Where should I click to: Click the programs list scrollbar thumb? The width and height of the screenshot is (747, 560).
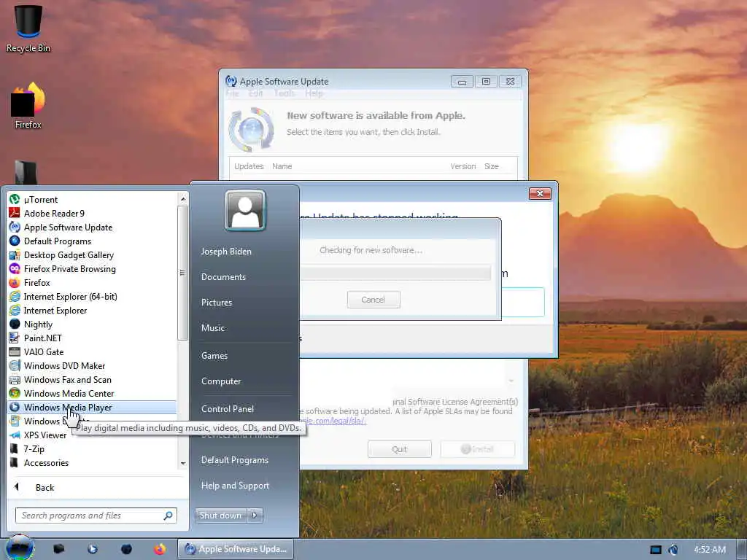click(x=182, y=273)
